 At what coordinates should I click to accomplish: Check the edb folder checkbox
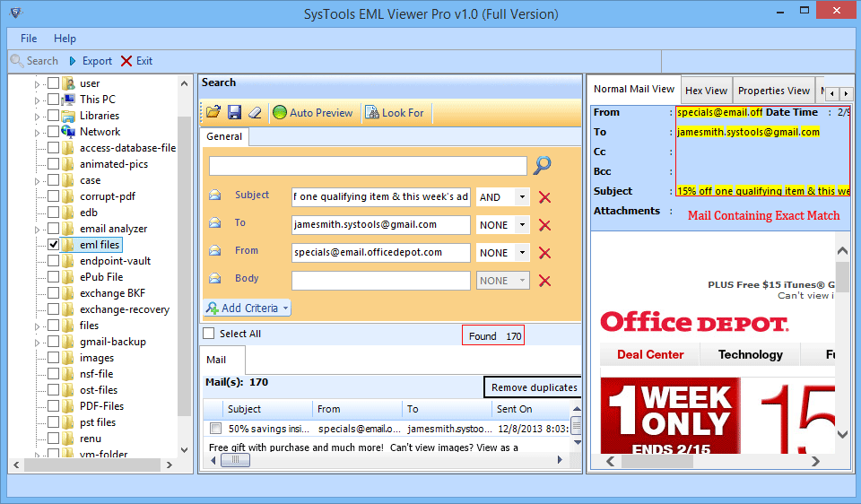coord(53,213)
